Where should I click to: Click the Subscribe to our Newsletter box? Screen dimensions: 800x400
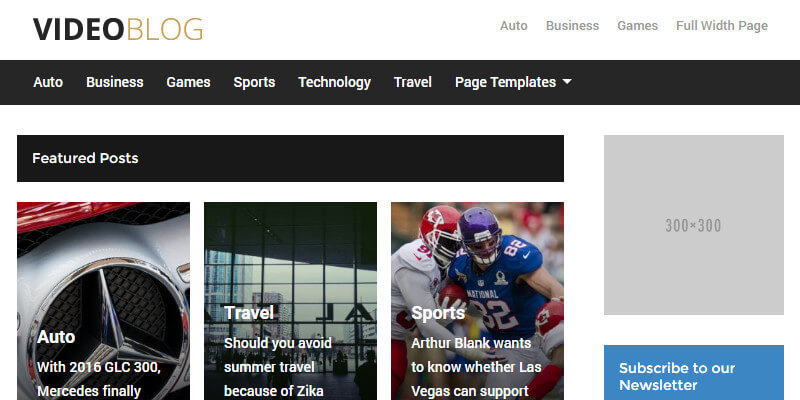(x=694, y=373)
